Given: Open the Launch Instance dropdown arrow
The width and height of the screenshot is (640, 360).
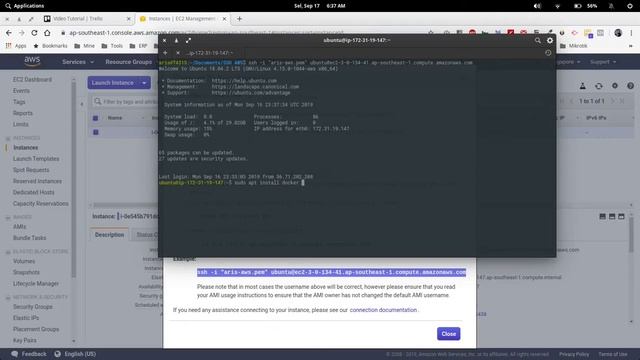Looking at the screenshot, I should [x=144, y=83].
